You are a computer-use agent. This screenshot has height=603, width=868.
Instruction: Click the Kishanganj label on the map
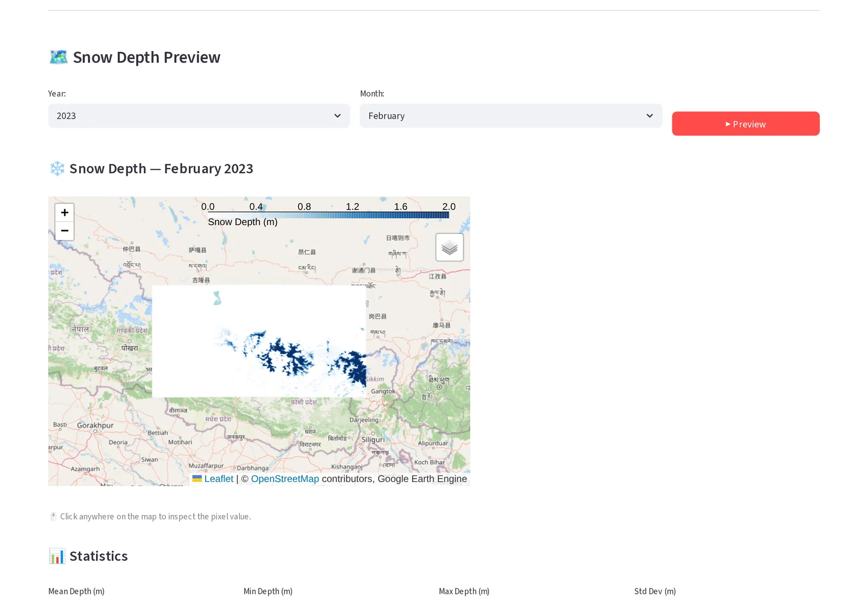pos(347,467)
